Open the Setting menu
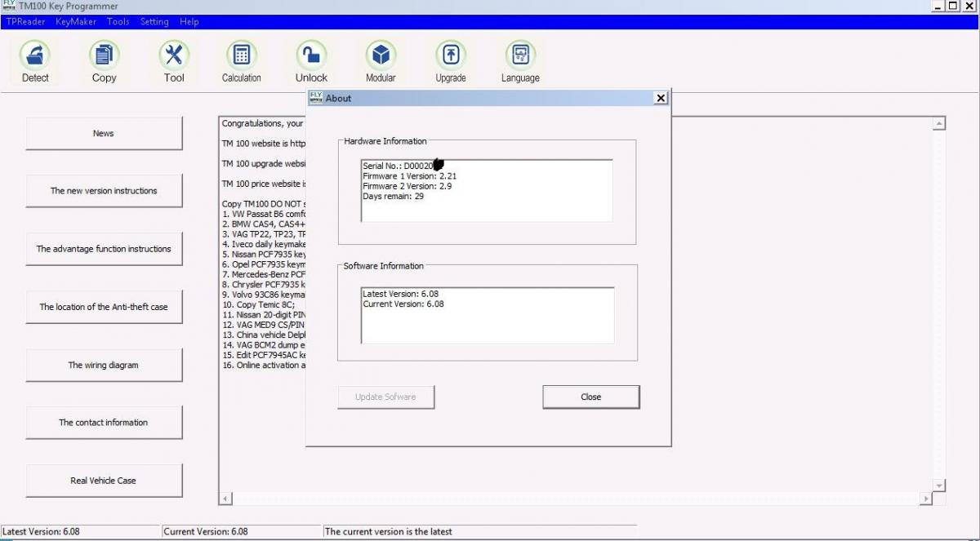This screenshot has height=541, width=980. [154, 22]
